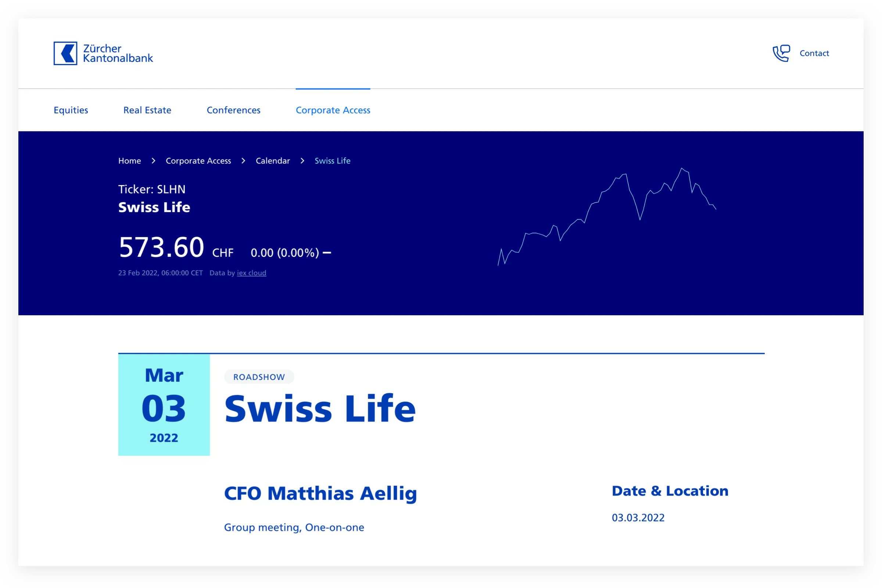Go to the Conferences tab

tap(233, 110)
